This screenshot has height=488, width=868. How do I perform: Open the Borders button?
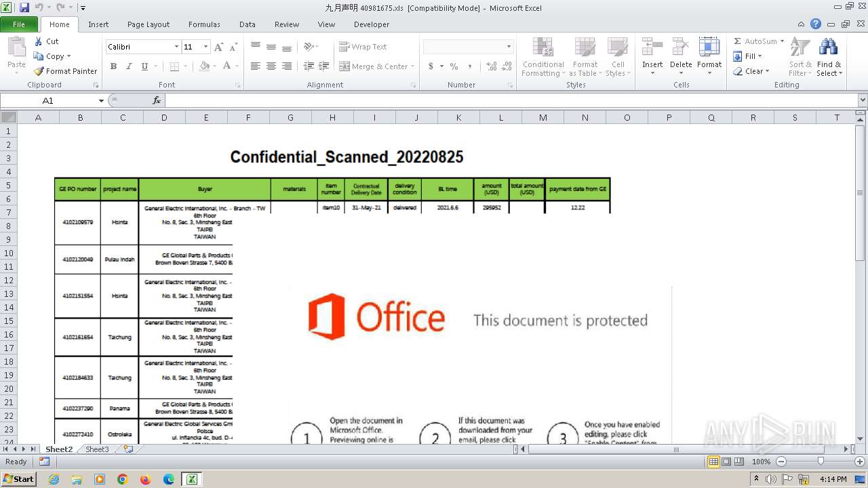tap(174, 66)
